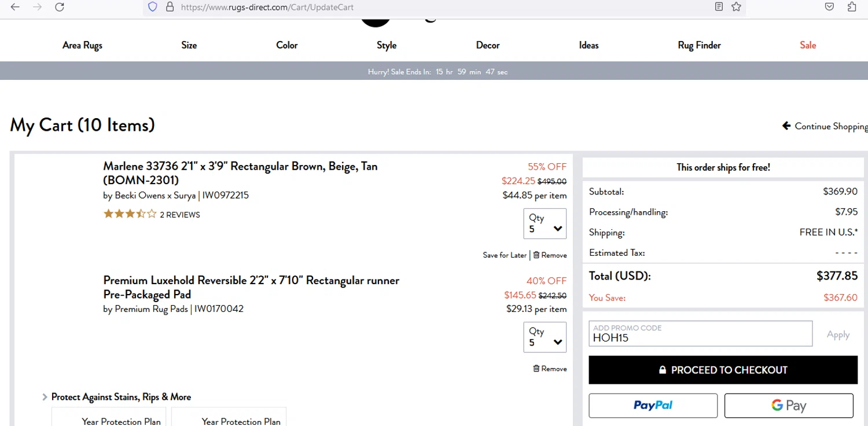Open the Size menu
Screen dimensions: 868x426
(189, 45)
